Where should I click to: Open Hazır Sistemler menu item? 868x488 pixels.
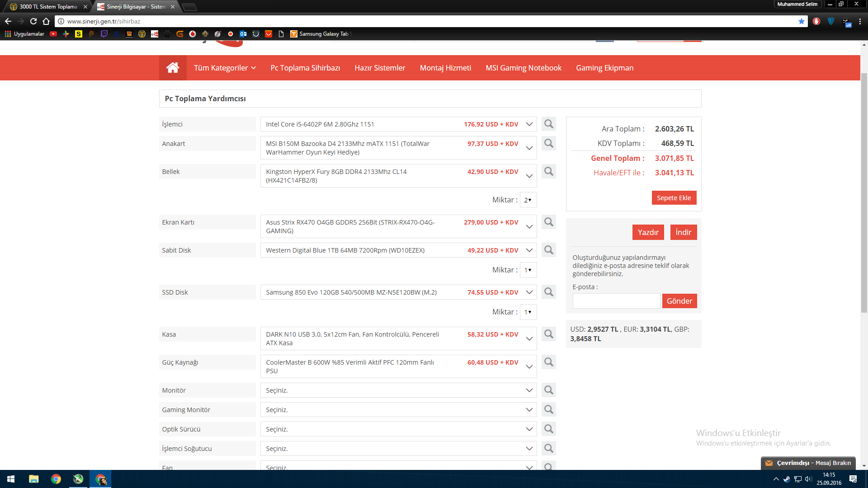[x=380, y=68]
